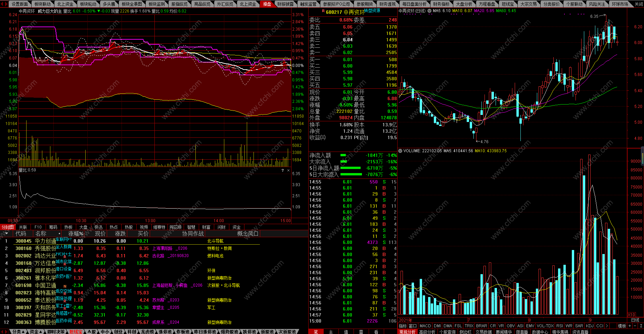Screen dimensions: 644x334
Task: Select the 分时图 intraday tab
Action: click(8, 227)
